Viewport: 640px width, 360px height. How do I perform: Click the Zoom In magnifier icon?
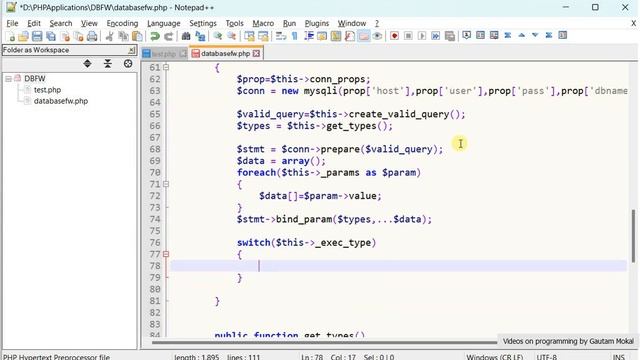coord(218,36)
